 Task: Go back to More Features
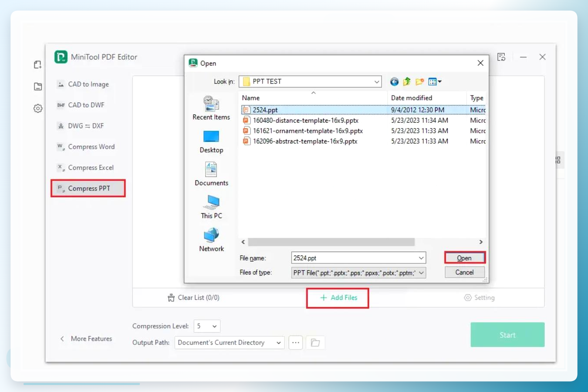coord(86,339)
